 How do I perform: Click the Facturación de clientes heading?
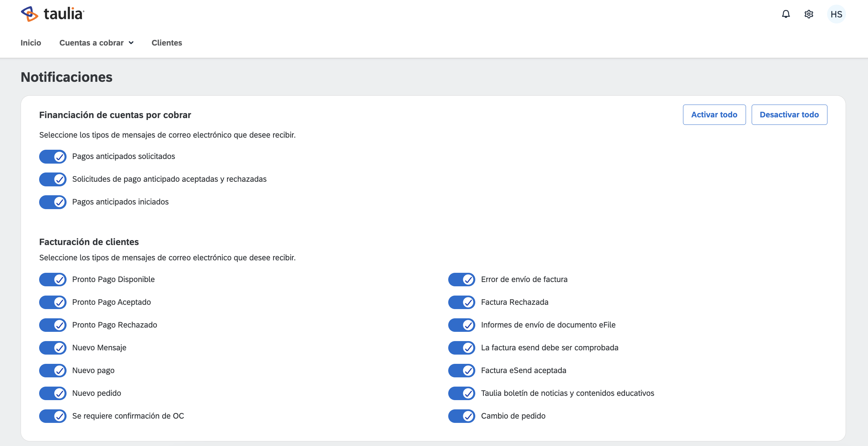89,242
